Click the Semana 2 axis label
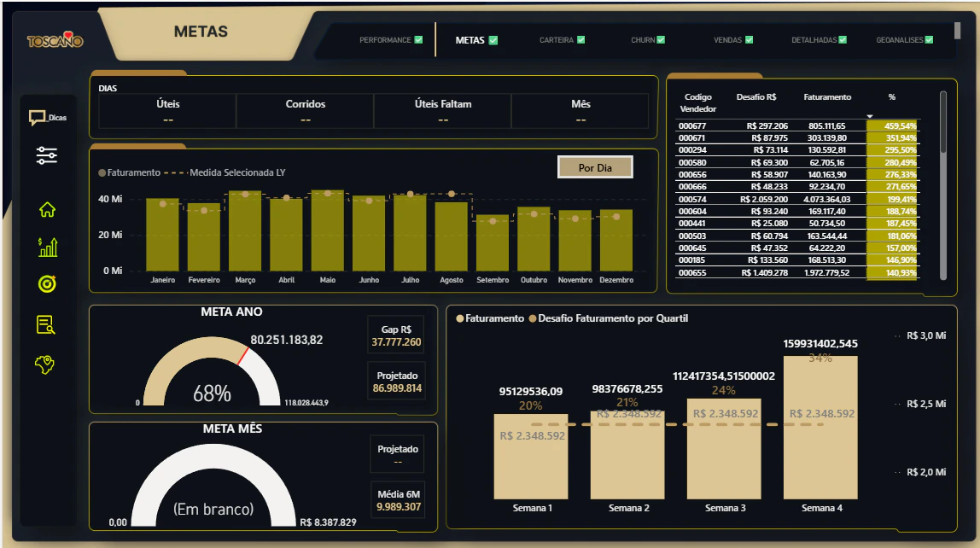 (629, 508)
